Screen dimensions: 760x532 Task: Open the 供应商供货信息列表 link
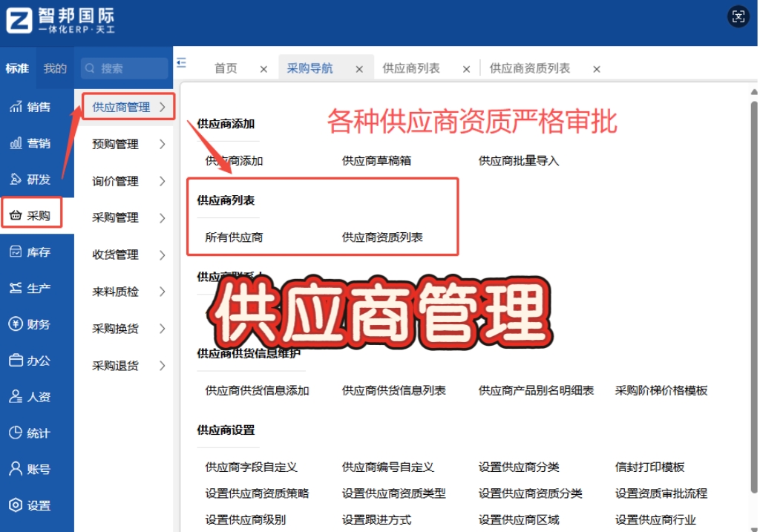pos(393,390)
